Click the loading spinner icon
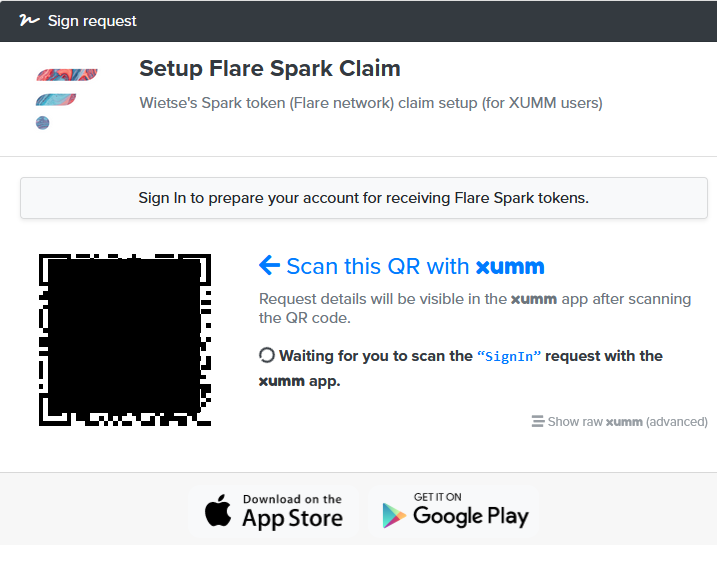717x568 pixels. pyautogui.click(x=267, y=355)
